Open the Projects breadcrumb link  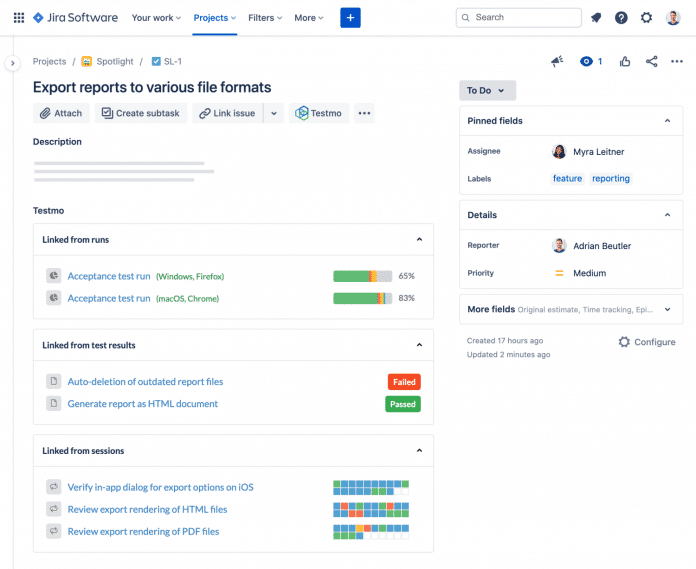(x=49, y=61)
